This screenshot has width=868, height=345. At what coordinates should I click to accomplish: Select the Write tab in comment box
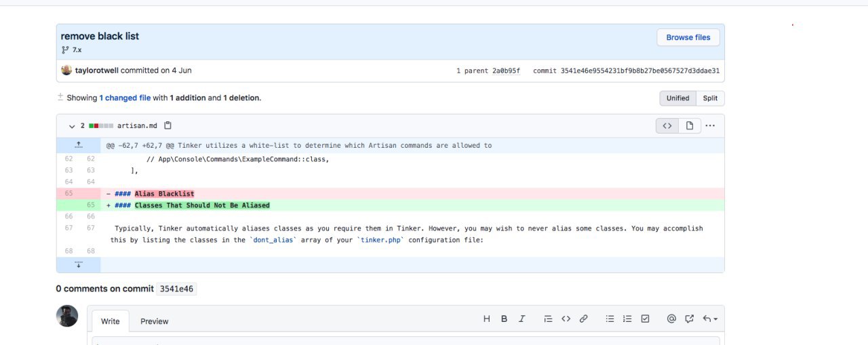pyautogui.click(x=111, y=321)
